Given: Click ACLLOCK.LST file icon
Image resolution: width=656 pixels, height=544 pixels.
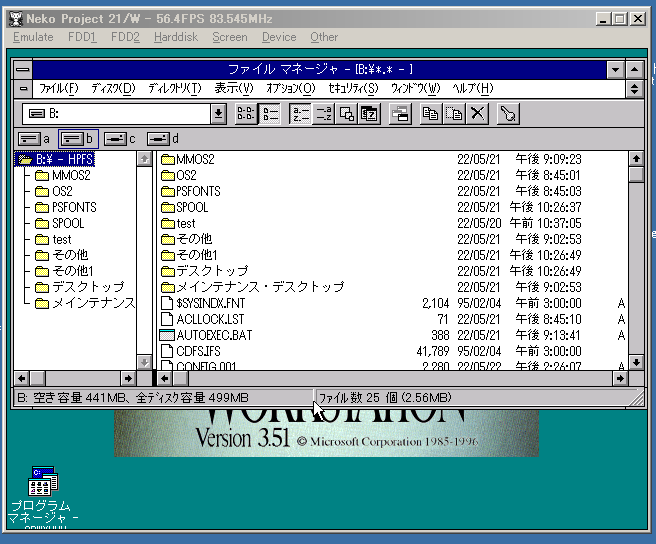Looking at the screenshot, I should click(167, 319).
